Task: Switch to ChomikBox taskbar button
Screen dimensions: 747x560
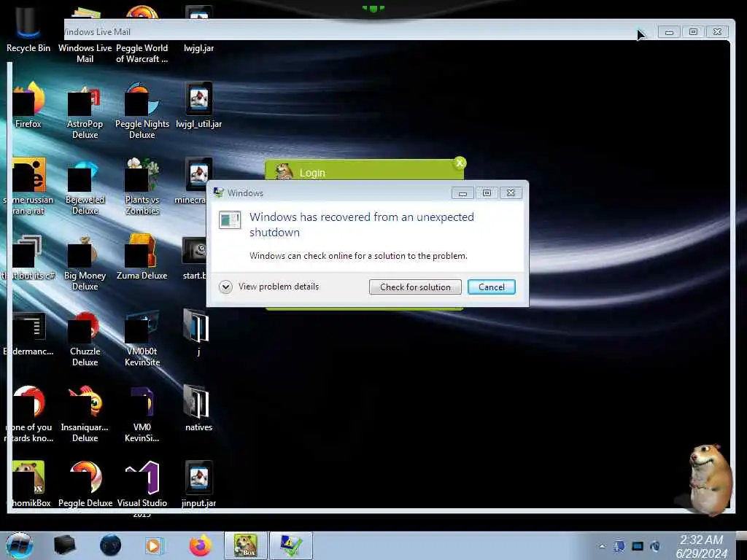Action: (x=246, y=545)
